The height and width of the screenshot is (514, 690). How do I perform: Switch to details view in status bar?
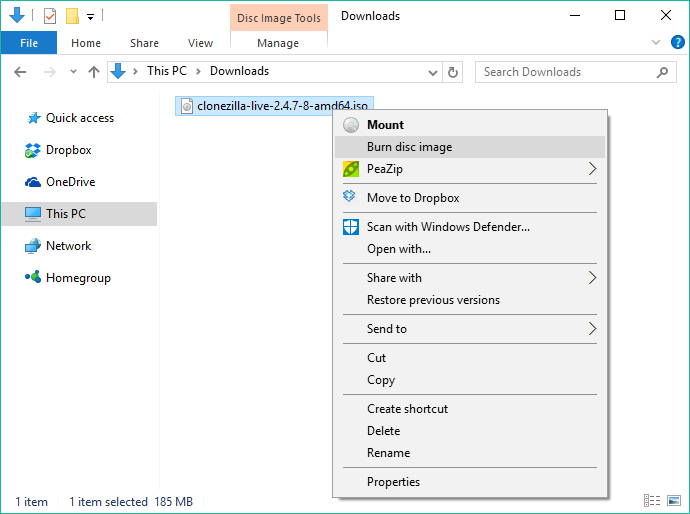(652, 501)
